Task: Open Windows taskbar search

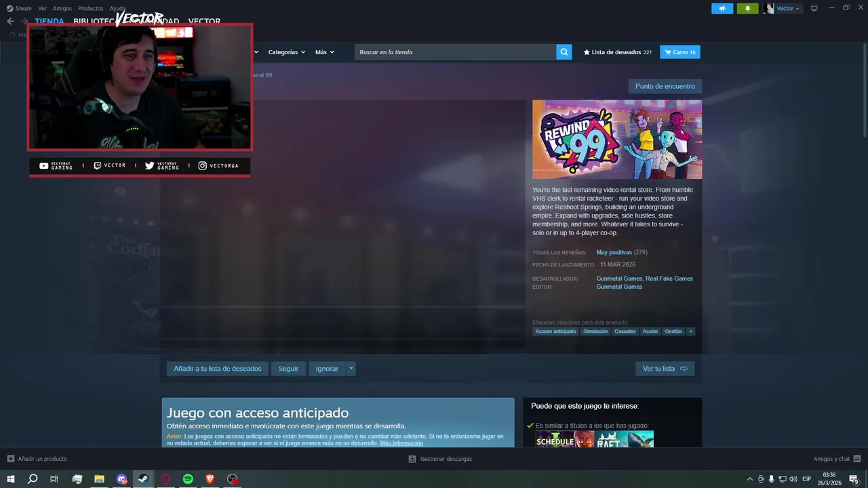Action: (x=32, y=479)
